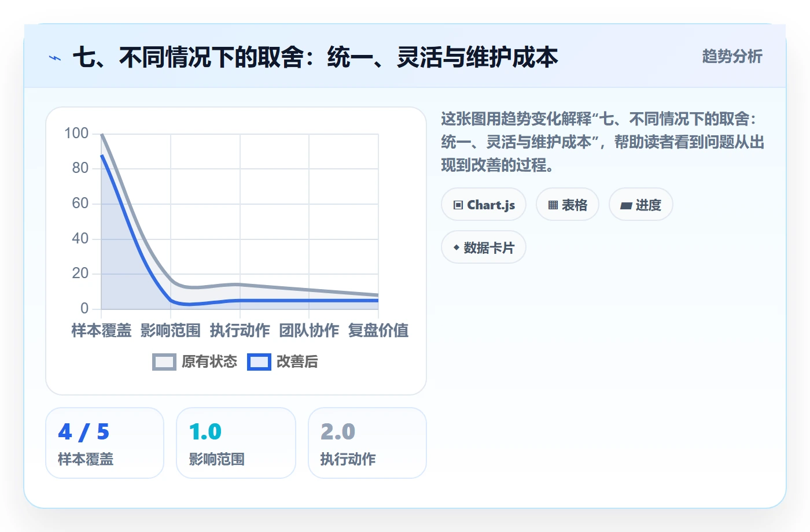Click the 样本覆盖 x-axis label
The image size is (810, 532).
(x=101, y=330)
